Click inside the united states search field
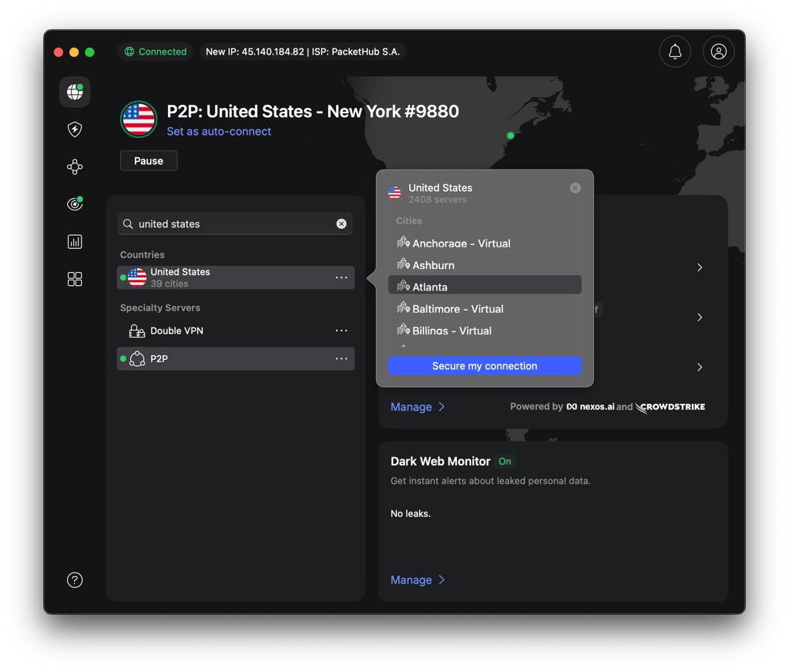 (234, 223)
